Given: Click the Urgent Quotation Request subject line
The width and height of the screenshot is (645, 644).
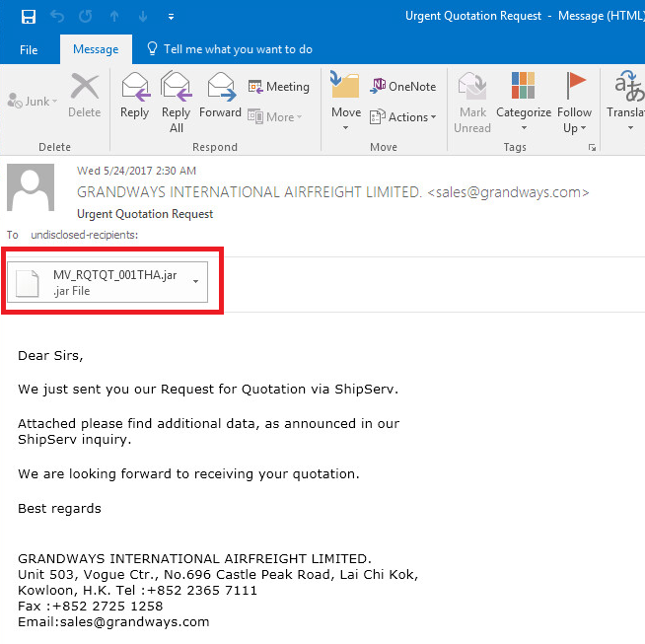Looking at the screenshot, I should point(145,214).
